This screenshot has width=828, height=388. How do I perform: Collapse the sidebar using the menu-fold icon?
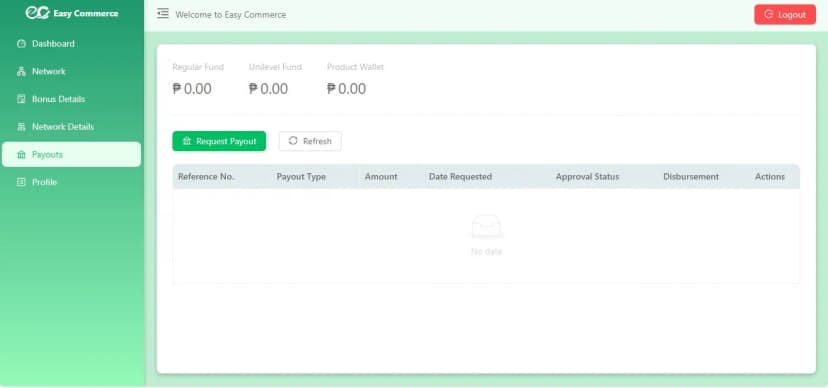tap(163, 14)
